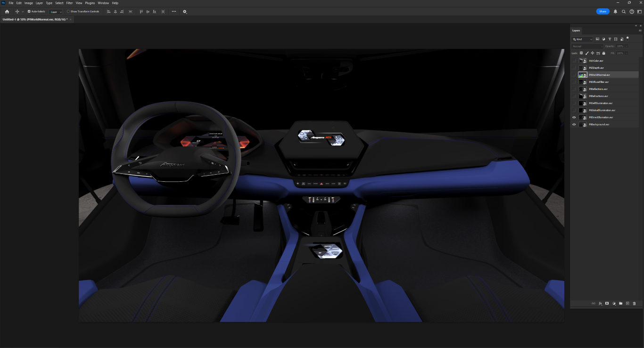Uncheck the Auto-Select checkbox

coord(29,11)
